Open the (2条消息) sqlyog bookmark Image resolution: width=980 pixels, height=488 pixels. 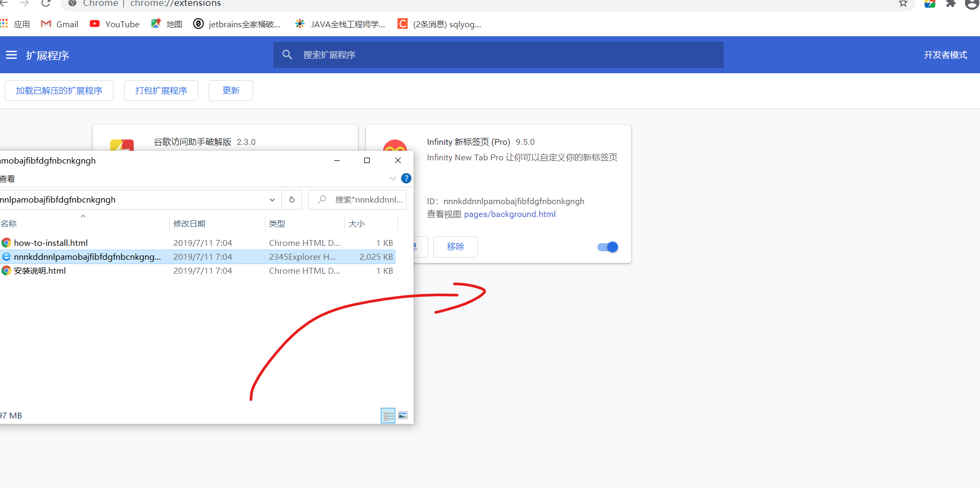click(440, 24)
